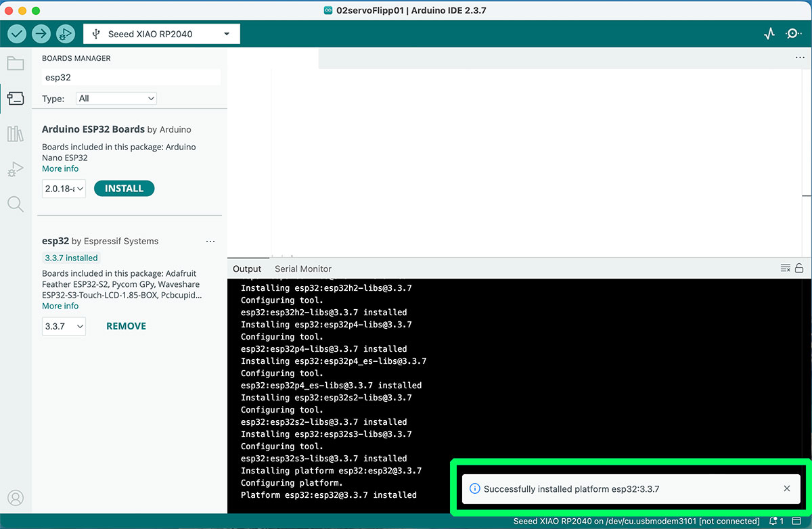Open the editor more-options ellipsis
Image resolution: width=812 pixels, height=529 pixels.
coord(800,58)
